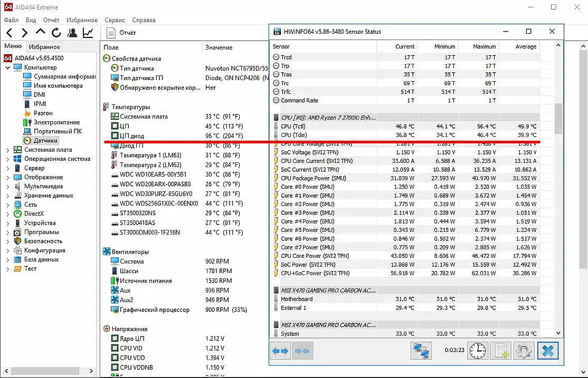
Task: Click HWiNFO network computers icon
Action: point(421,351)
